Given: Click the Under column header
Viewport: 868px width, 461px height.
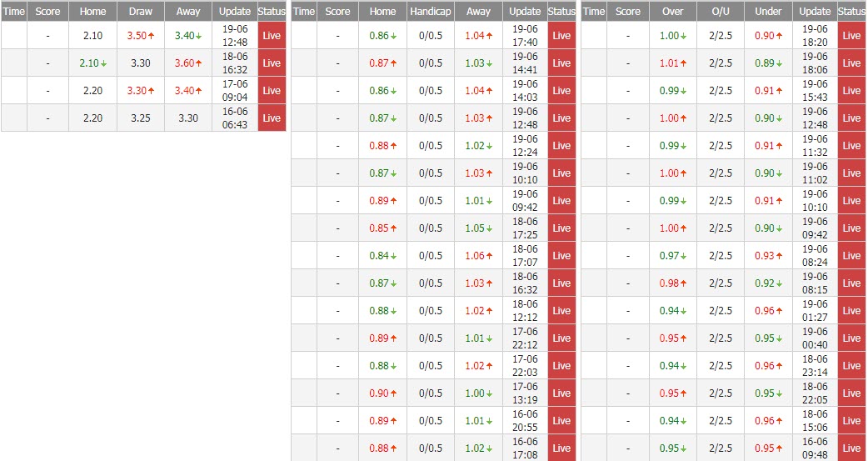Looking at the screenshot, I should pos(768,12).
